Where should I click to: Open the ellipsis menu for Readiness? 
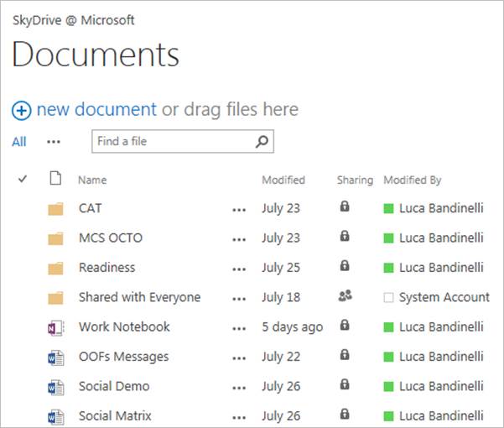click(239, 269)
